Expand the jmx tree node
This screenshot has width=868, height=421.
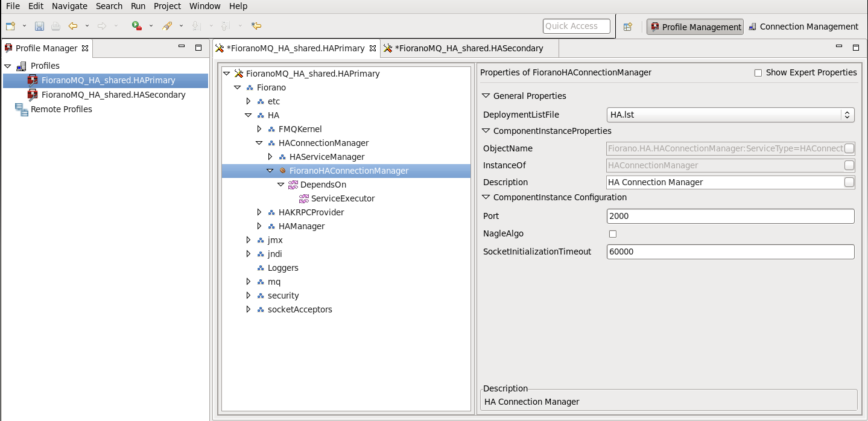(x=248, y=240)
